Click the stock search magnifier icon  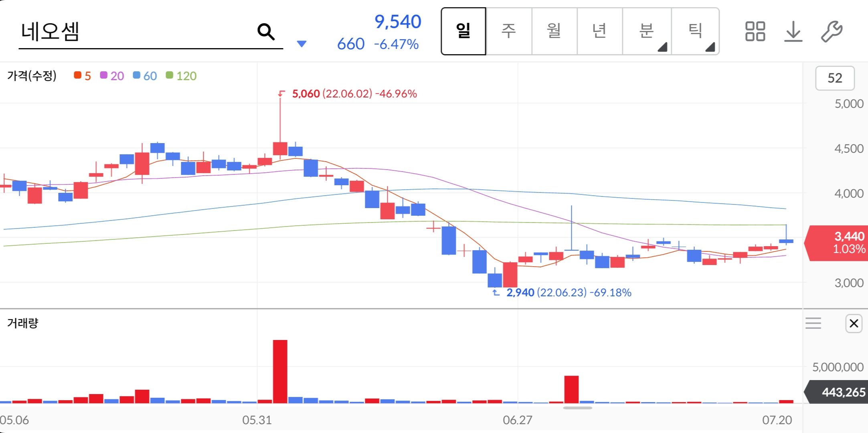pos(266,32)
